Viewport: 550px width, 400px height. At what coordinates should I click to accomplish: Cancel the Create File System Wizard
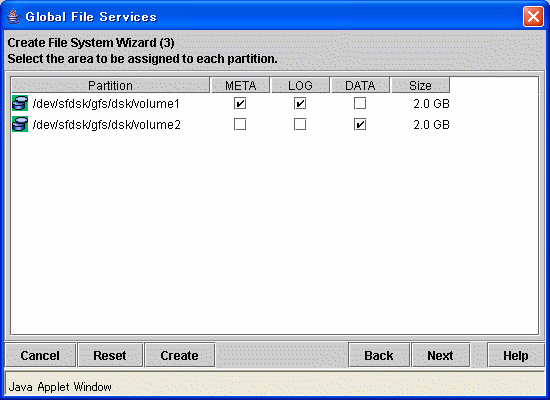[x=40, y=355]
